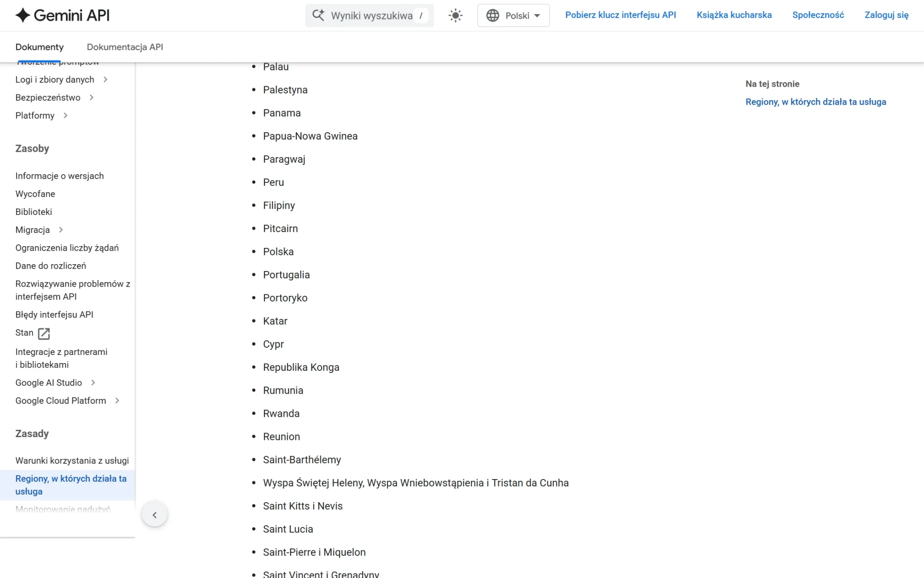This screenshot has height=578, width=924.
Task: Open the Biblioteki sidebar item
Action: [x=34, y=212]
